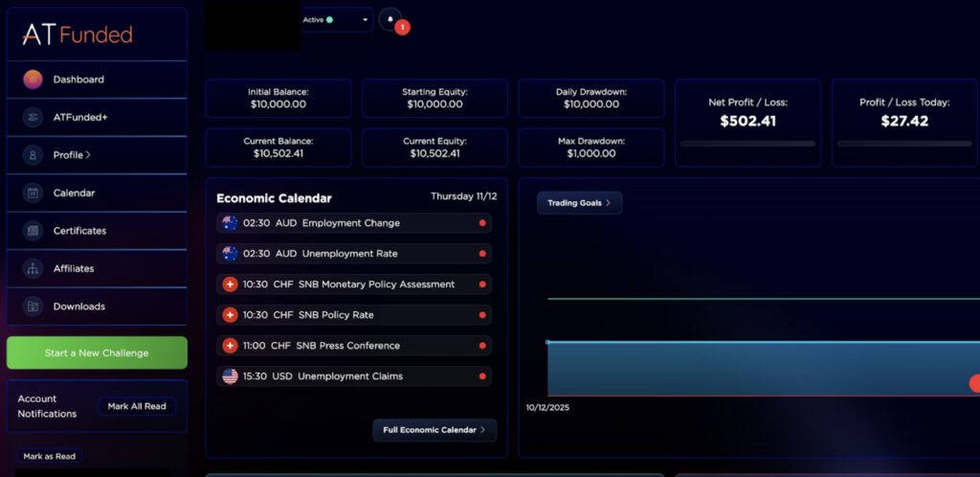Select the Initial Balance card
Image resolution: width=980 pixels, height=477 pixels.
(x=278, y=99)
